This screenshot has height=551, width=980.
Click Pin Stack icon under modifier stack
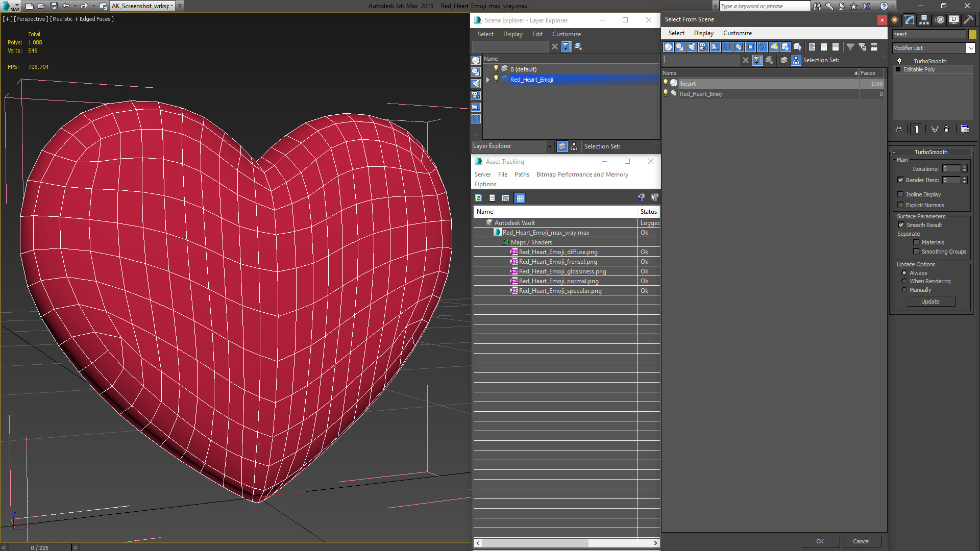click(899, 129)
